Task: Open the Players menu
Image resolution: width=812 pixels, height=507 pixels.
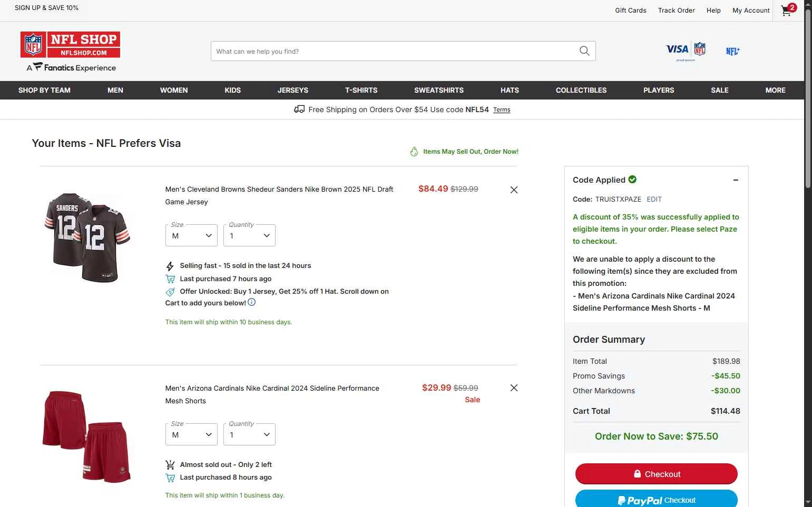Action: point(659,90)
